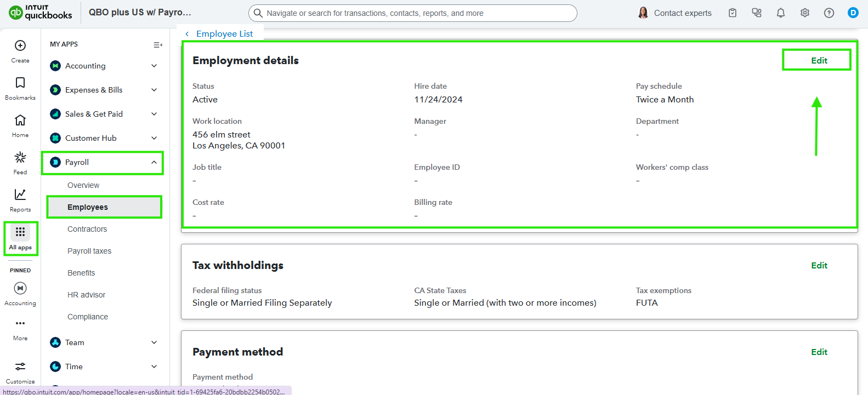868x395 pixels.
Task: Open the Customize sliders icon
Action: (x=20, y=367)
